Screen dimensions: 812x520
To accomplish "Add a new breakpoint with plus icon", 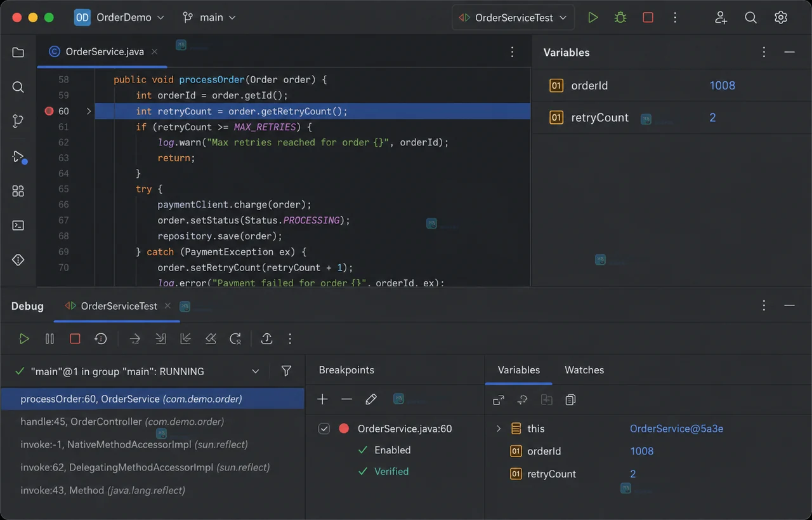I will click(x=322, y=399).
